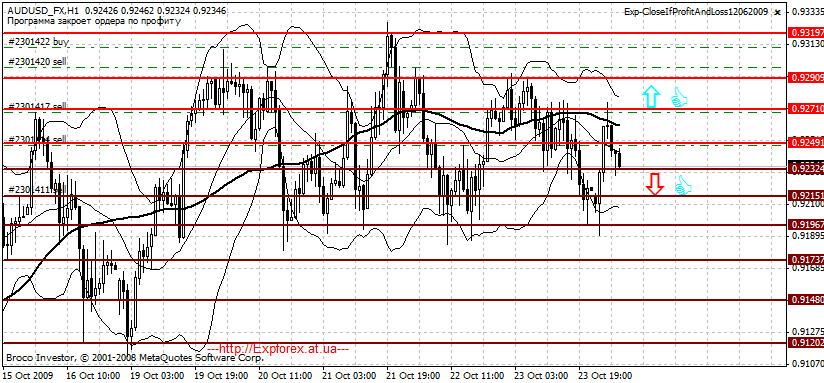Click the thumbs-up icon beside the red down arrow
The height and width of the screenshot is (383, 824).
tap(683, 185)
